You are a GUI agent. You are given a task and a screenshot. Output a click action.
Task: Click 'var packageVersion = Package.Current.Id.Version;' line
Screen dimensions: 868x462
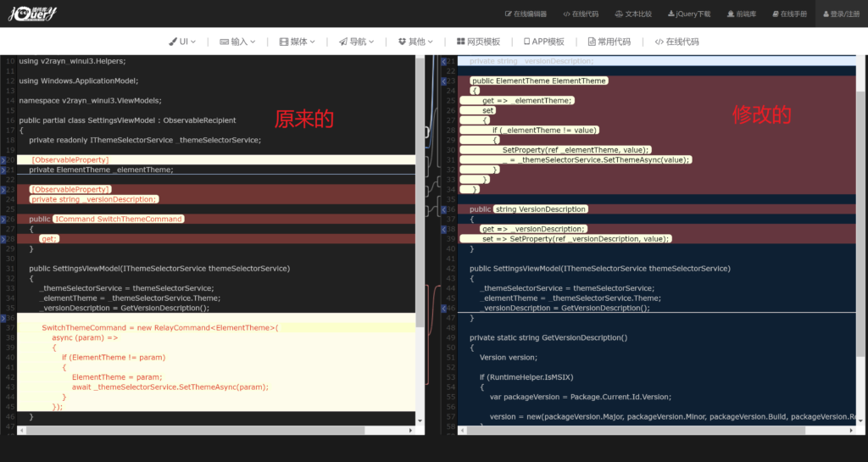[580, 397]
